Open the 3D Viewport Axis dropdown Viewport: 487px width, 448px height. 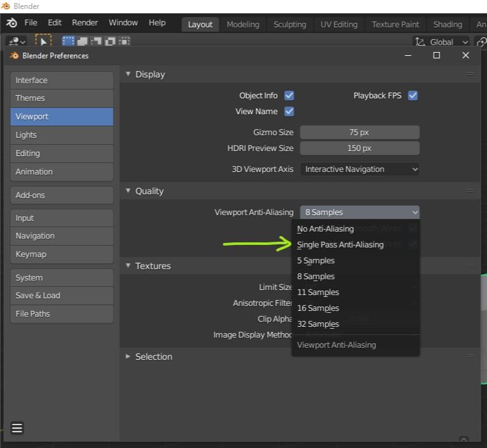click(x=360, y=169)
